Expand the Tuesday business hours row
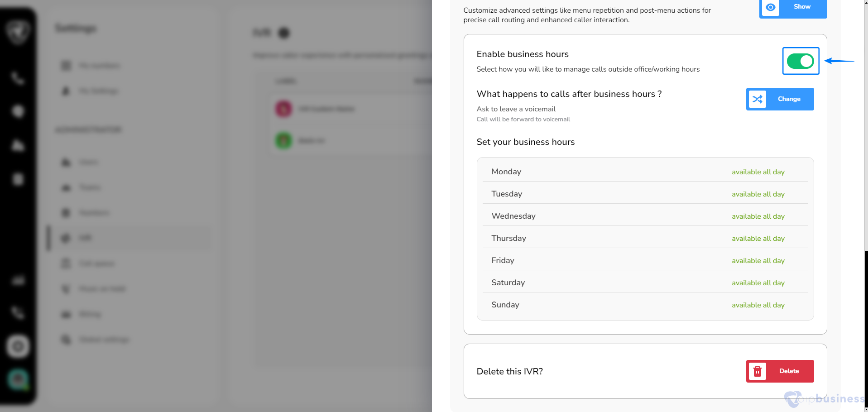The image size is (868, 412). click(507, 194)
